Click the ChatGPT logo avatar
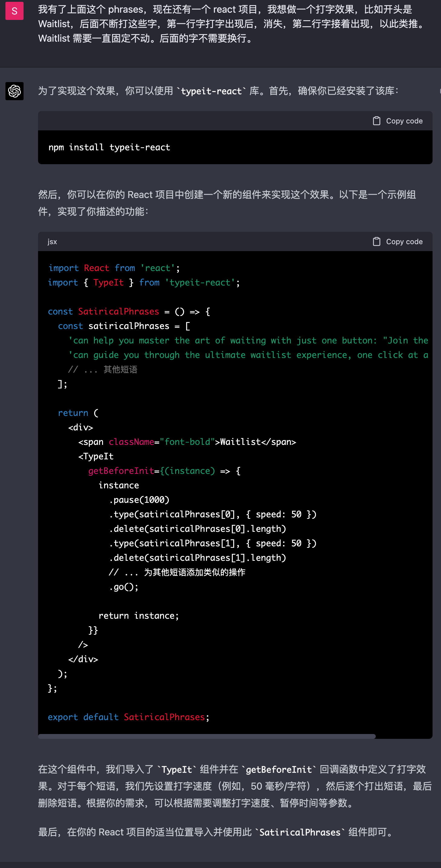 14,91
